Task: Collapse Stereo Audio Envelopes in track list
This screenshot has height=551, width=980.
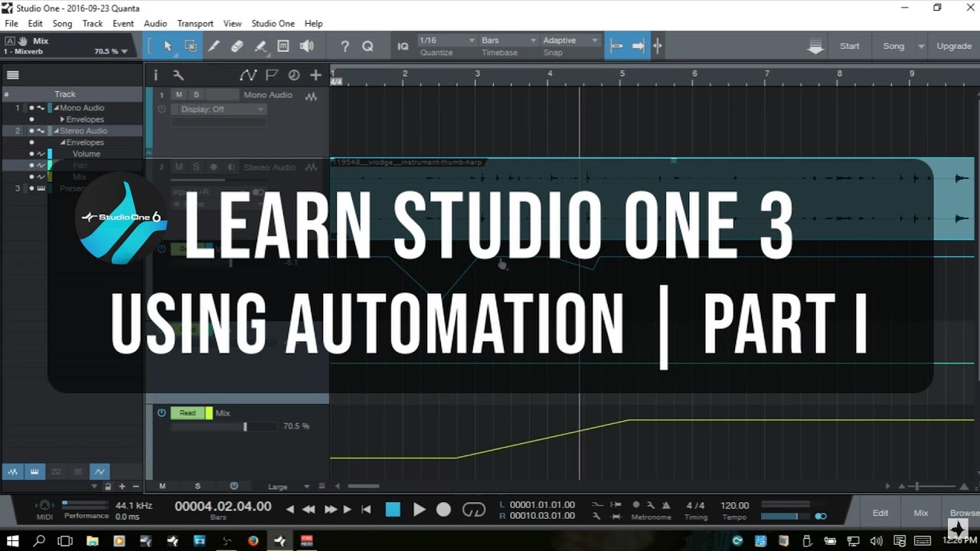Action: 63,142
